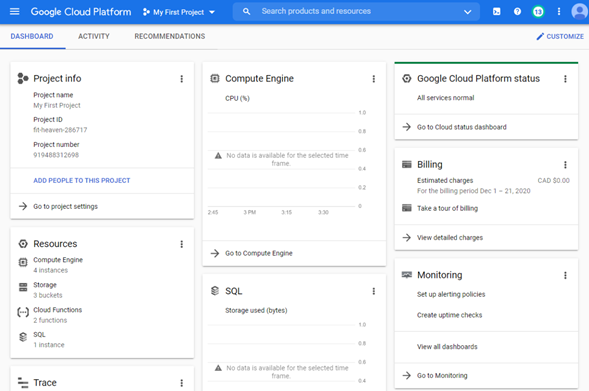This screenshot has height=391, width=589.
Task: Click the SQL stack icon in Resources
Action: click(x=23, y=337)
